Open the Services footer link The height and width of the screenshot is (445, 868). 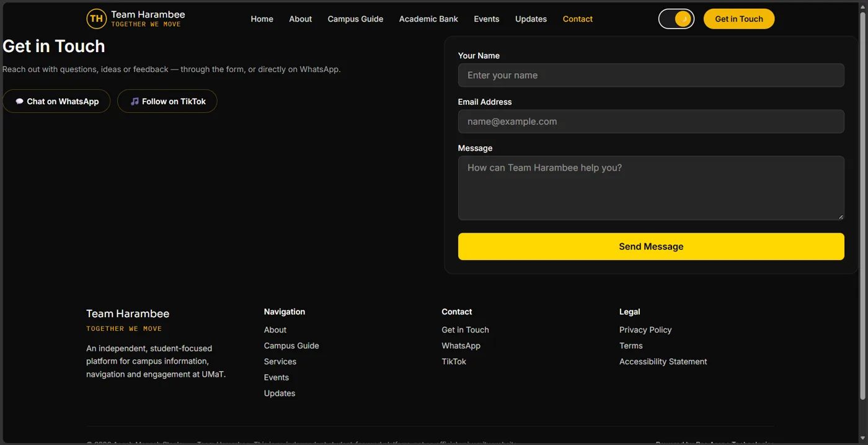[x=280, y=361]
